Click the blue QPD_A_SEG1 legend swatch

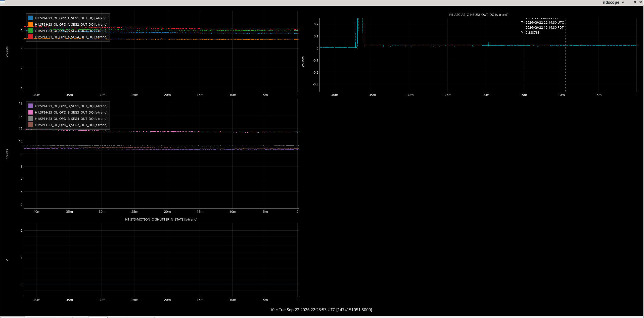[31, 18]
